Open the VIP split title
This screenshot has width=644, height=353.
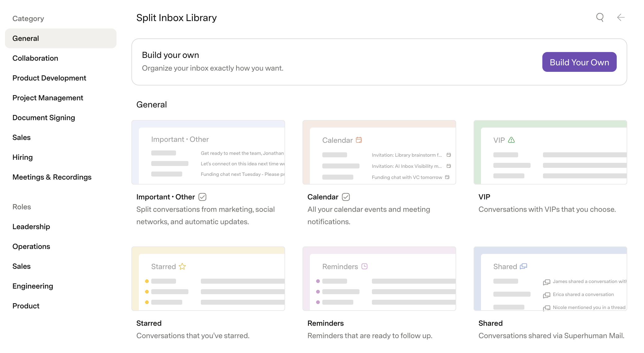[x=484, y=197]
